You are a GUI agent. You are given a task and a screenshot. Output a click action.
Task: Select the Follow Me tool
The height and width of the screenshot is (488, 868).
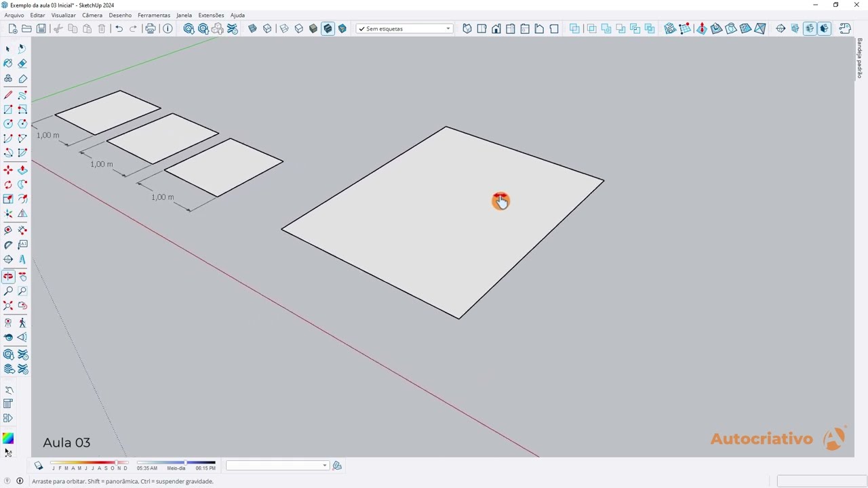22,184
